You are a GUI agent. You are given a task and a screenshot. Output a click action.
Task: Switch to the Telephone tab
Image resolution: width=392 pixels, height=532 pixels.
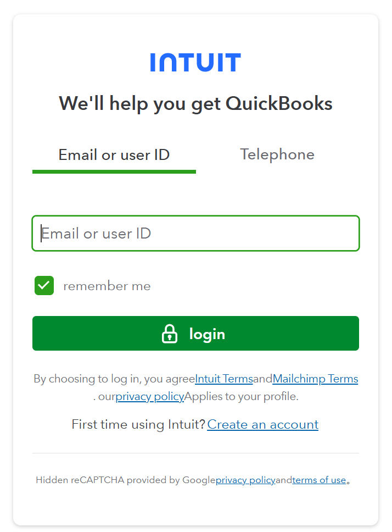(277, 154)
